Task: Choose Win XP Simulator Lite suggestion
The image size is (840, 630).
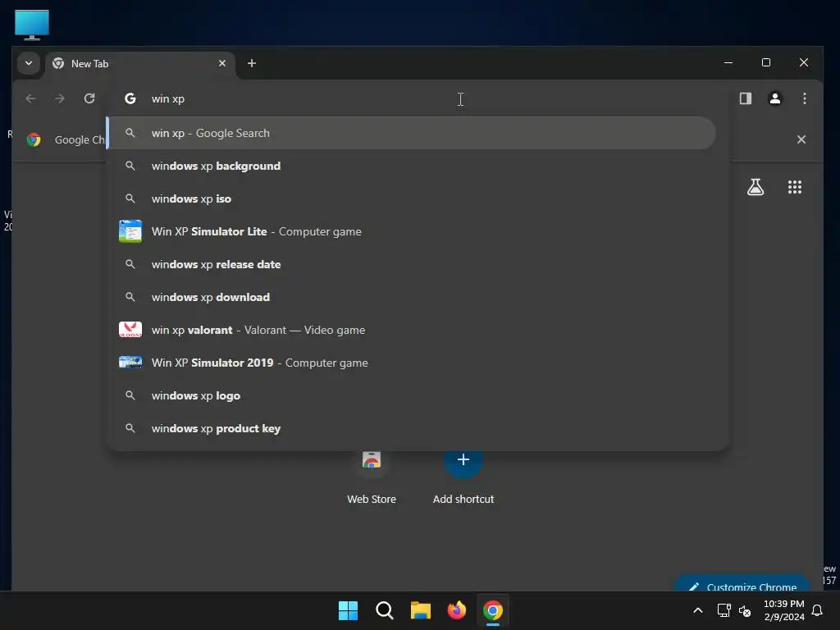Action: (x=412, y=231)
